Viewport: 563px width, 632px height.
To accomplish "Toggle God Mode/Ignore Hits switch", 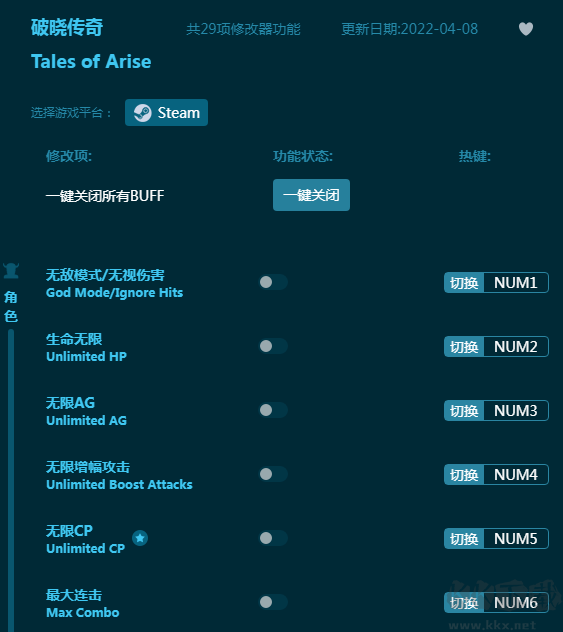I will click(x=273, y=282).
